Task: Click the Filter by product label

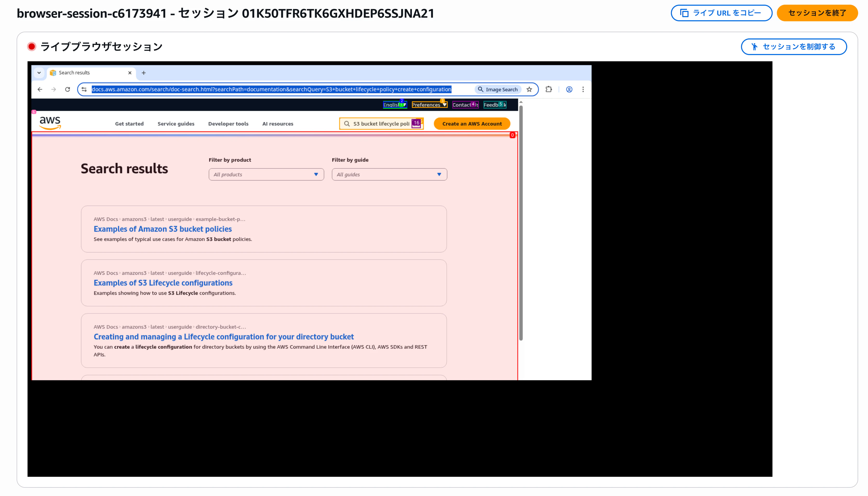Action: 230,160
